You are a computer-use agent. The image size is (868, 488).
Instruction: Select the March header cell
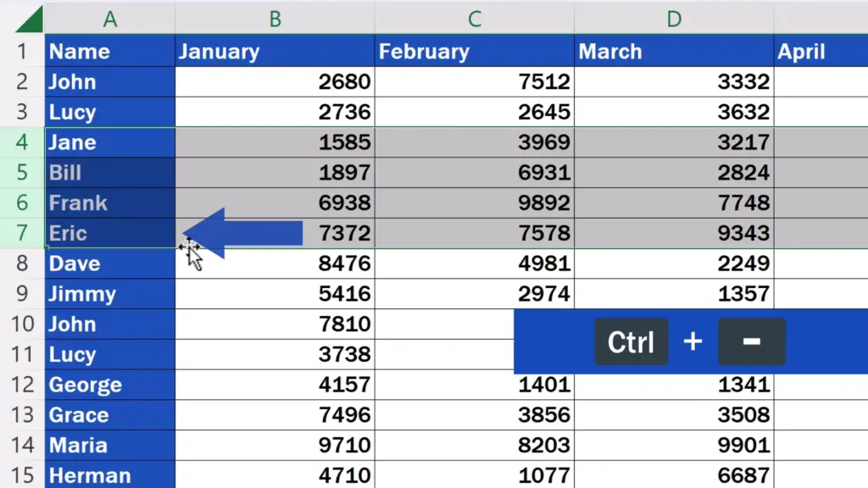pyautogui.click(x=674, y=51)
